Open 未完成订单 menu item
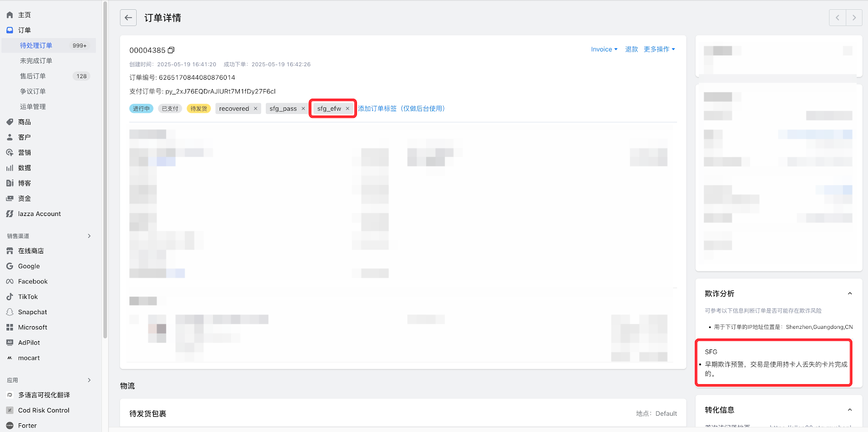This screenshot has height=432, width=868. click(36, 61)
